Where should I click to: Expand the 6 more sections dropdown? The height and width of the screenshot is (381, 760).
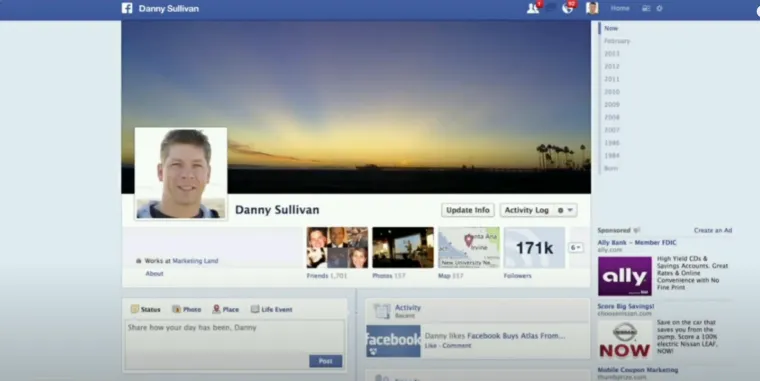tap(576, 248)
